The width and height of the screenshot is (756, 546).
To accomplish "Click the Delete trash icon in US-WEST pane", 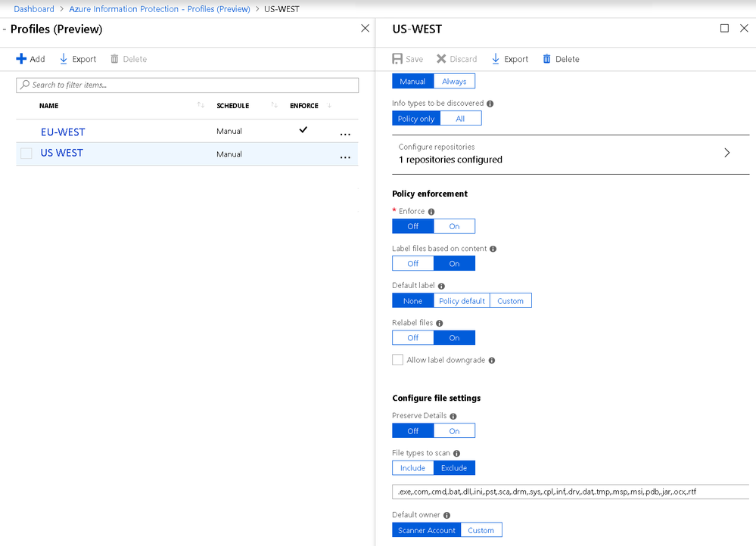I will tap(546, 59).
